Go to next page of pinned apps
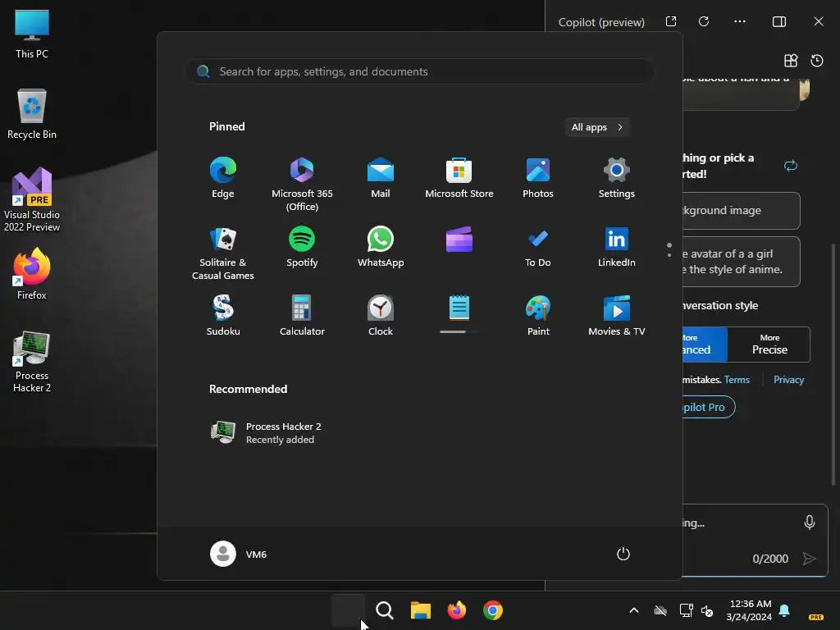This screenshot has width=840, height=630. [669, 255]
